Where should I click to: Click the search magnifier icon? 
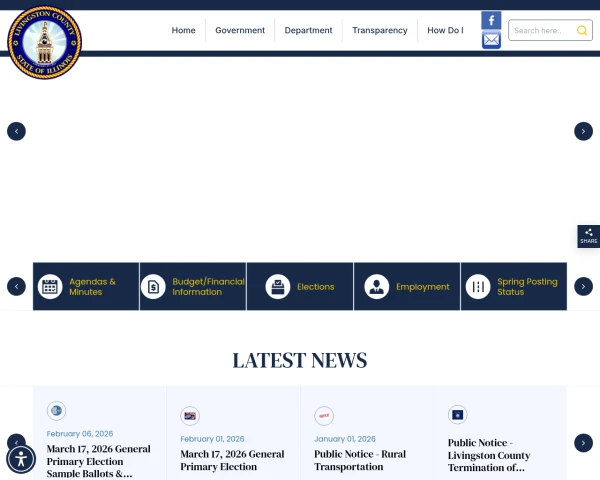tap(582, 30)
